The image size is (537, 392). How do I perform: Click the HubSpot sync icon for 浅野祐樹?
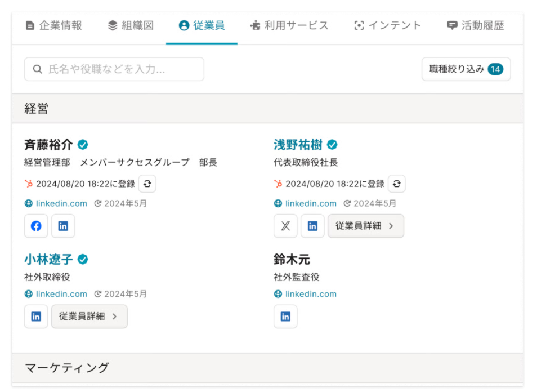[396, 184]
